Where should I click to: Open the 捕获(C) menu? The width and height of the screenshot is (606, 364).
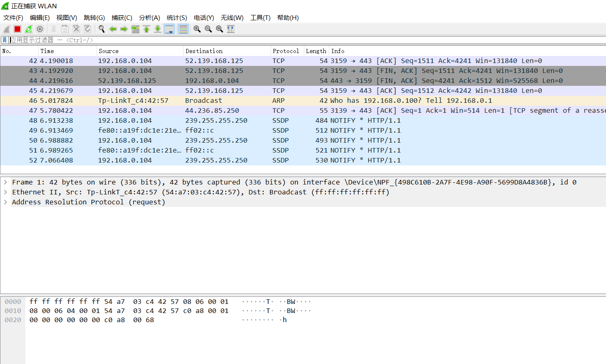122,17
